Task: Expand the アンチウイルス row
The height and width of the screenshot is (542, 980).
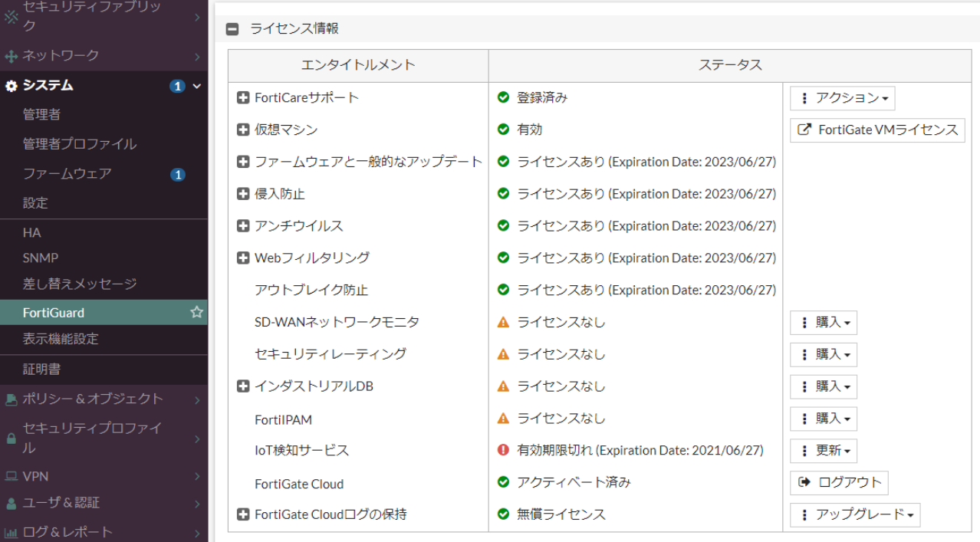Action: [x=243, y=225]
